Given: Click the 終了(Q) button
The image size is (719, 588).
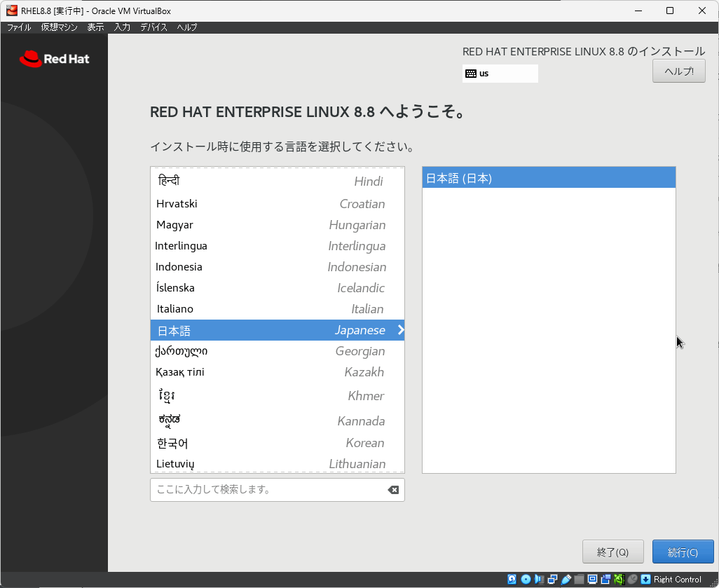Looking at the screenshot, I should [612, 552].
